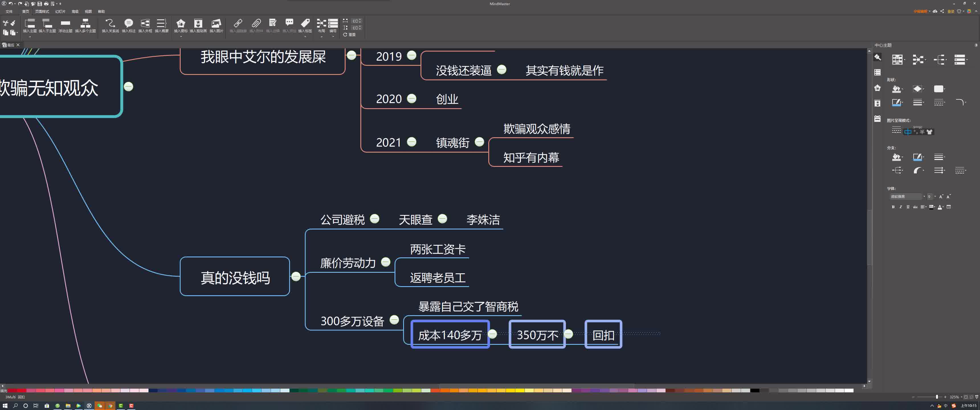
Task: Click the Cut scissors icon
Action: (x=5, y=23)
